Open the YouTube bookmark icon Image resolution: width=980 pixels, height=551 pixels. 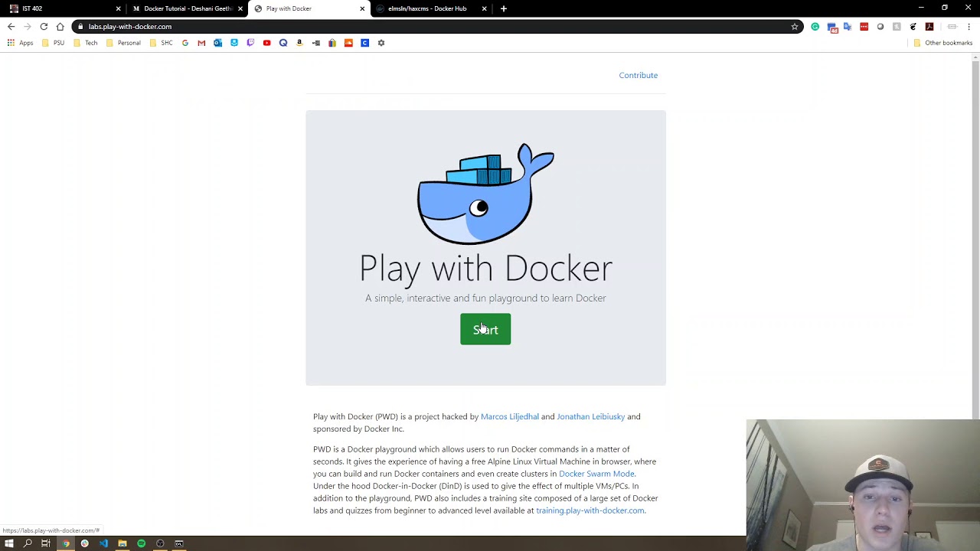(x=266, y=43)
